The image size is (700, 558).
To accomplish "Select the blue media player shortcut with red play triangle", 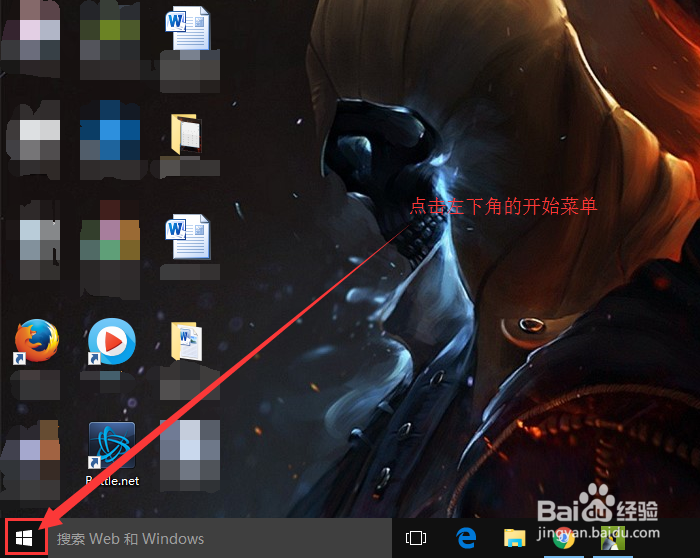I will [x=112, y=341].
